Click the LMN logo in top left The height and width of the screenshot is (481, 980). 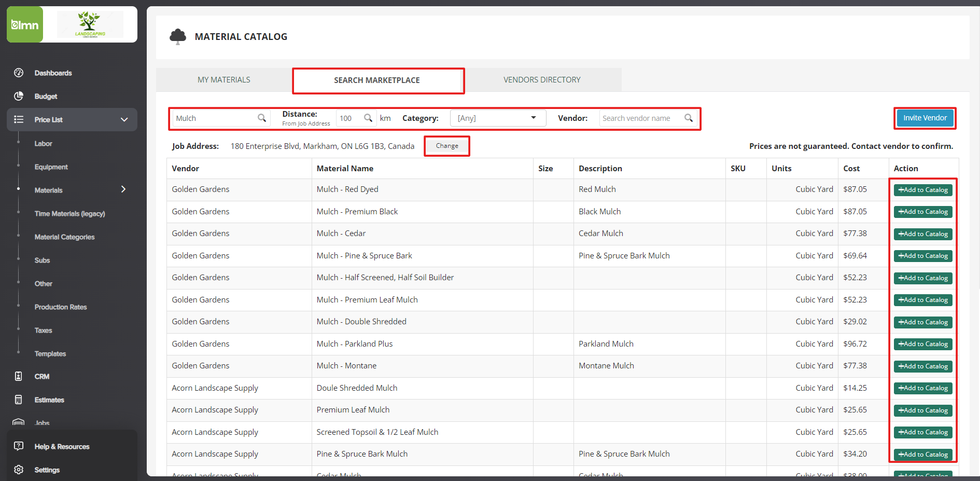25,24
